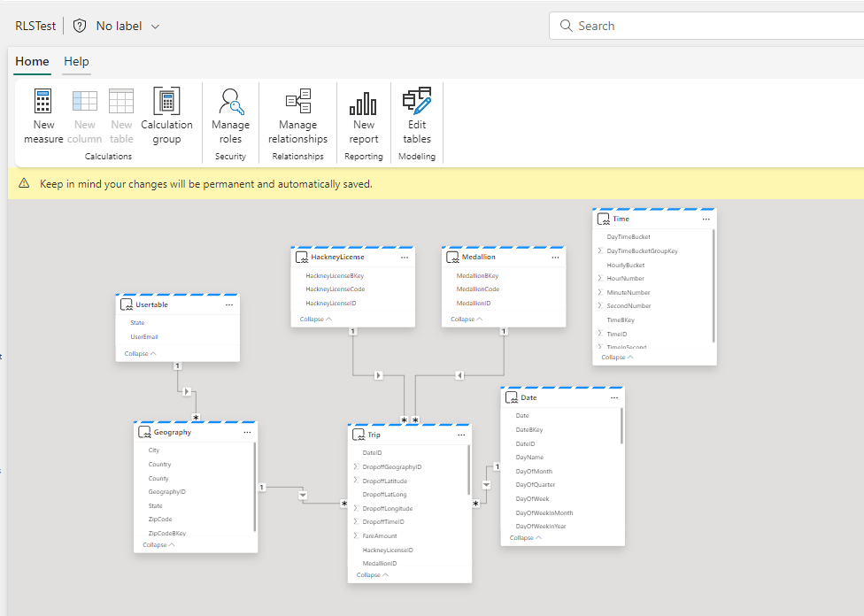Click the Trip table header icon
The width and height of the screenshot is (864, 616).
tap(360, 435)
